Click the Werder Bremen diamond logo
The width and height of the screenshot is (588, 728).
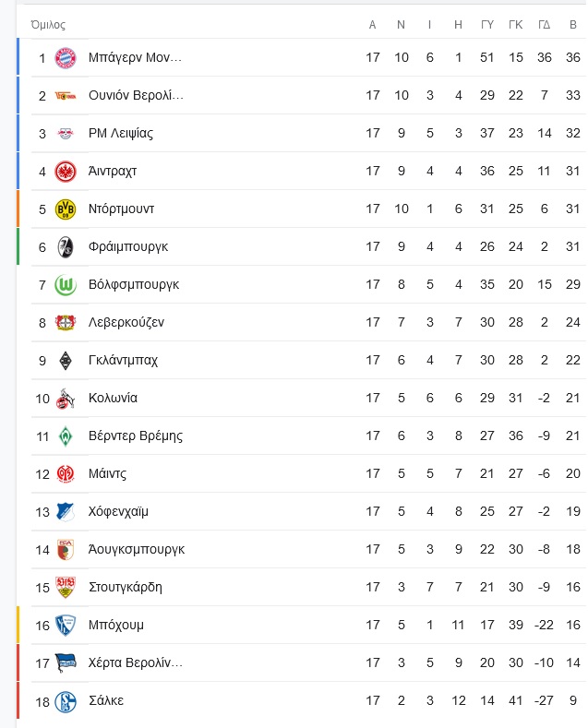click(x=66, y=436)
